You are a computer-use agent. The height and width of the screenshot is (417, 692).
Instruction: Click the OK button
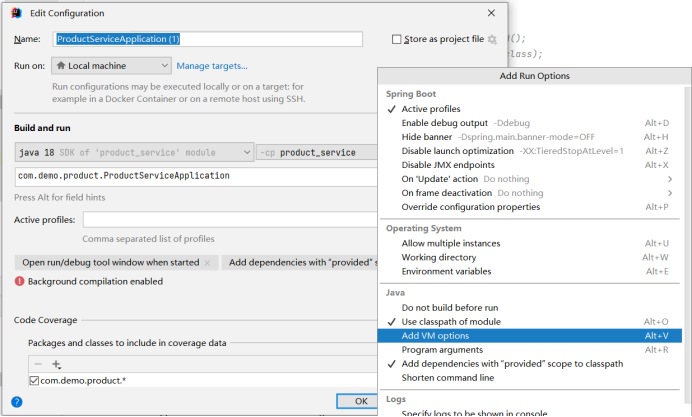tap(357, 401)
